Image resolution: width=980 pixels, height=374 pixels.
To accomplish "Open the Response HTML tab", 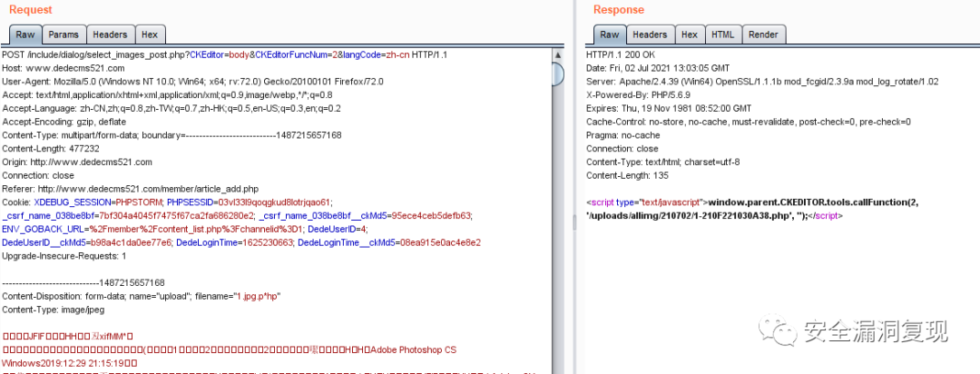I will pos(724,34).
